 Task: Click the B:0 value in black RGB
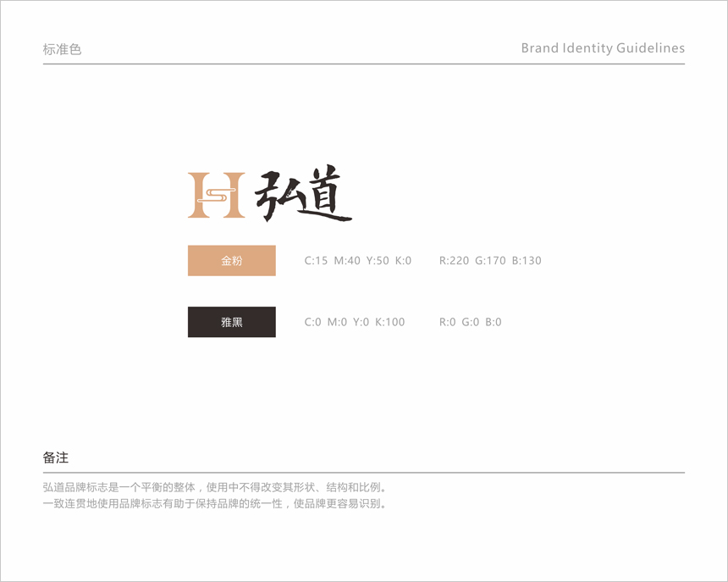[494, 322]
